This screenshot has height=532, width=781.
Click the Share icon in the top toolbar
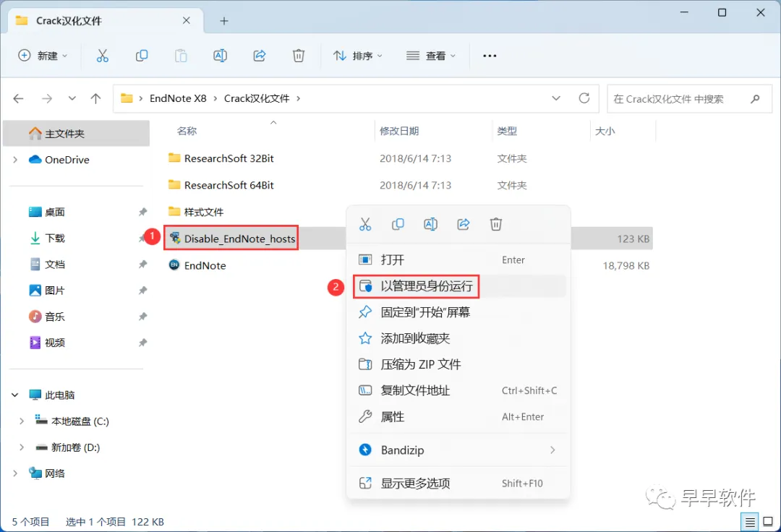click(x=260, y=56)
